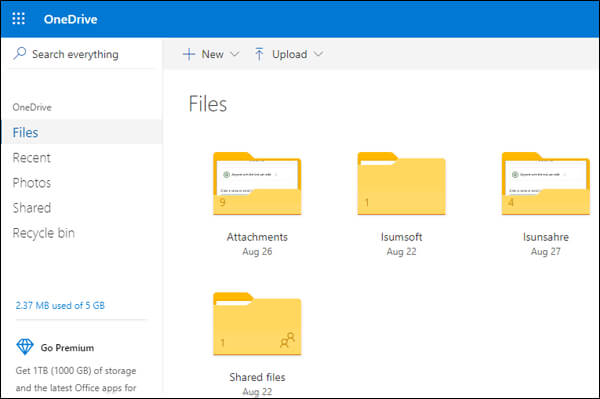Select Files in the sidebar
The image size is (600, 399).
click(82, 132)
